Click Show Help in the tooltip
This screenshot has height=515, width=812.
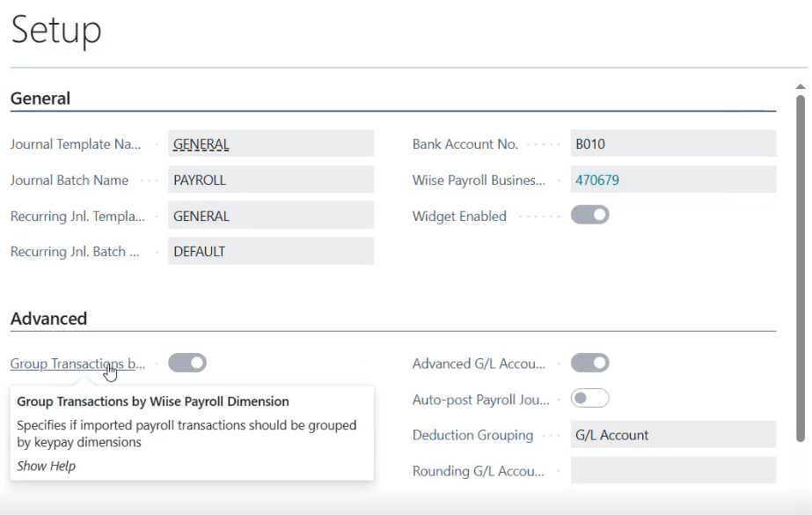[46, 466]
